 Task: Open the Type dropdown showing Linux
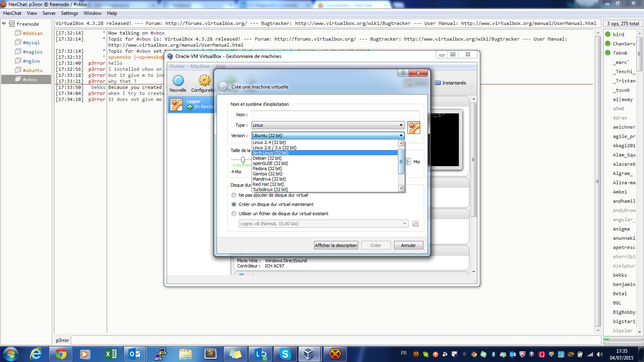coord(328,125)
